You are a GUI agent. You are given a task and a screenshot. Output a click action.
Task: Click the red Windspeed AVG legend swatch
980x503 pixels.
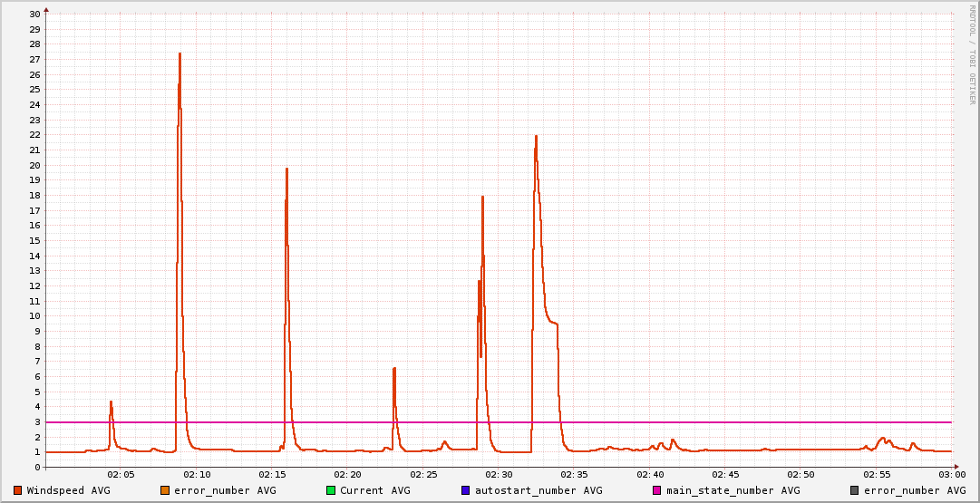pos(18,490)
